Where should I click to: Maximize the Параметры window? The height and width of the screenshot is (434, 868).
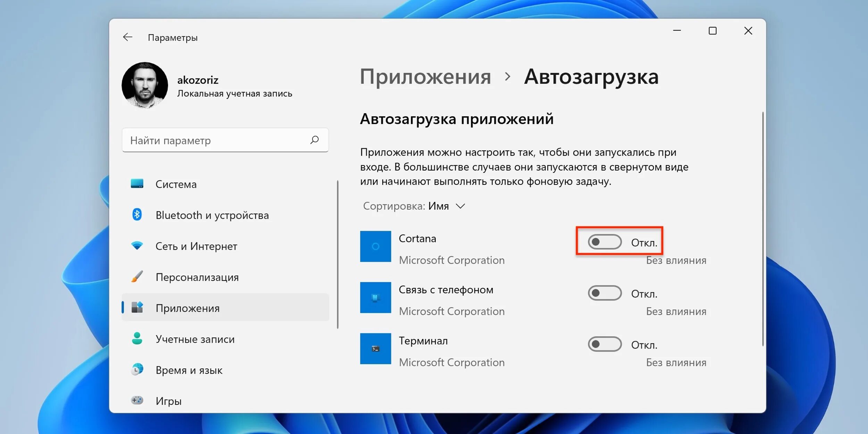(712, 31)
